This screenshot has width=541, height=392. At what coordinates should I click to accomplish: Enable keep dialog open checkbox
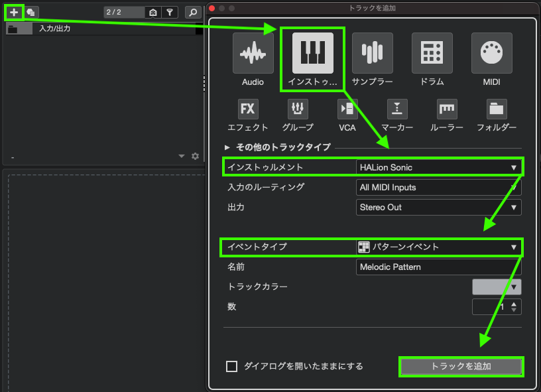point(231,367)
